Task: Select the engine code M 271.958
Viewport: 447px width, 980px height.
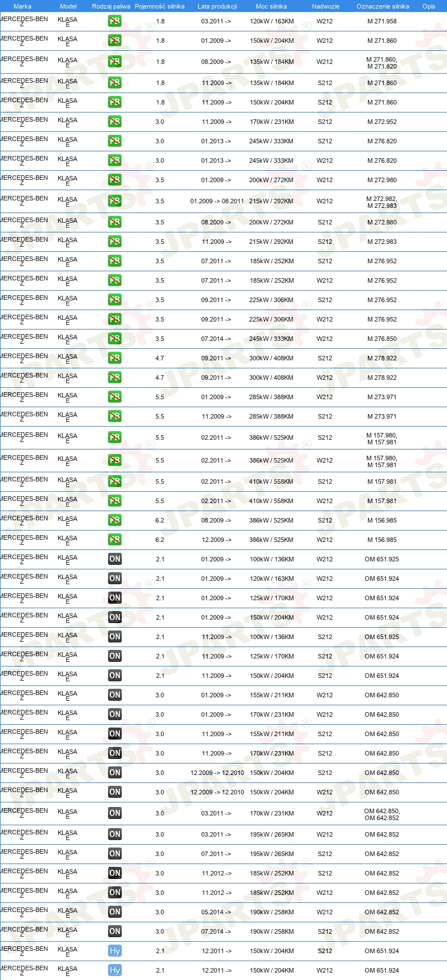Action: (382, 21)
